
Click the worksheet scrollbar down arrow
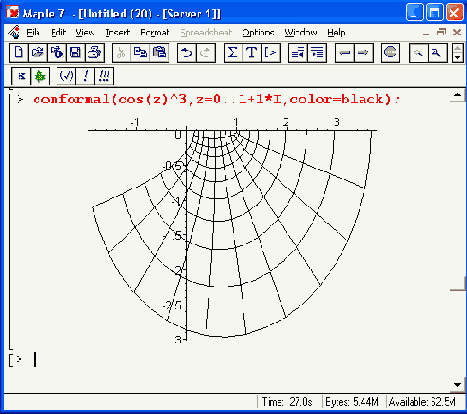point(458,385)
